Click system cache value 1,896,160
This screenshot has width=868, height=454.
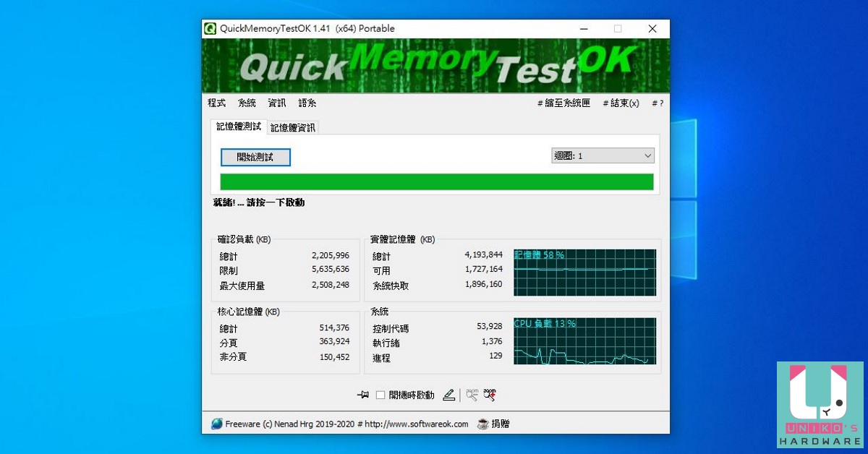tap(483, 284)
